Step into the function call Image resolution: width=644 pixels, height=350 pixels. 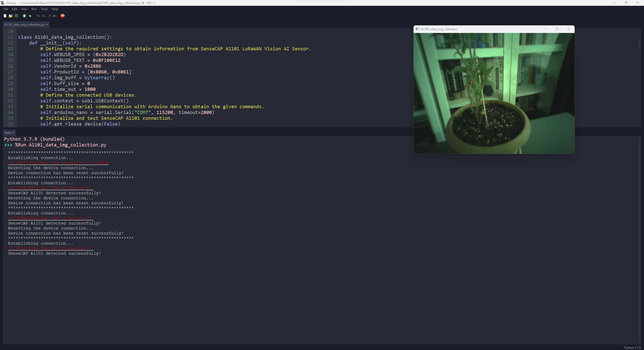44,16
